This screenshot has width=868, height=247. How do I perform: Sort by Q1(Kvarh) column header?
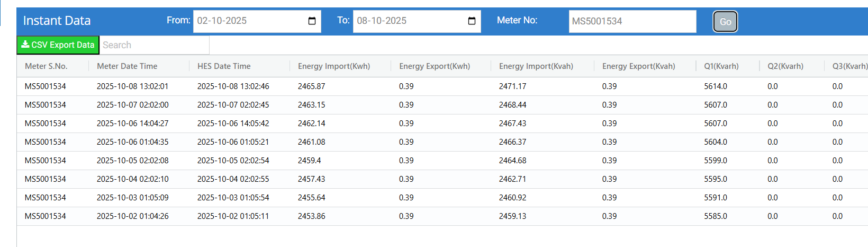(721, 66)
